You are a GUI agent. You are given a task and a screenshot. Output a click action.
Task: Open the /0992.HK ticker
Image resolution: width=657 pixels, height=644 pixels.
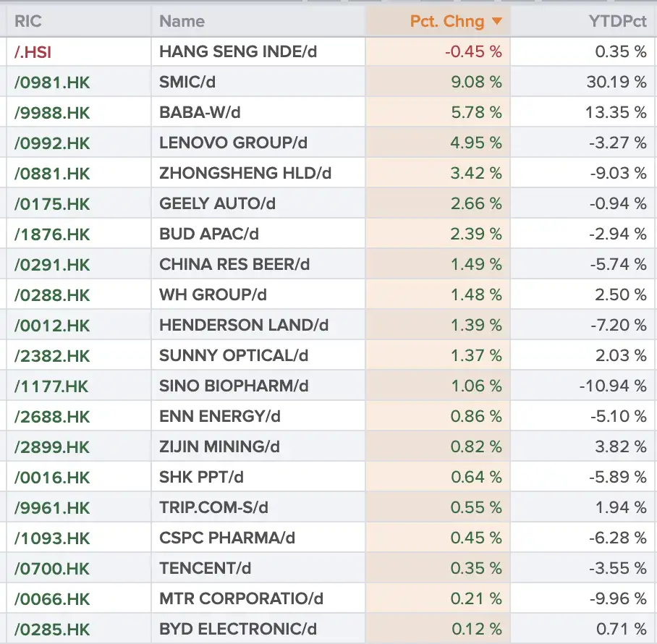[x=52, y=143]
